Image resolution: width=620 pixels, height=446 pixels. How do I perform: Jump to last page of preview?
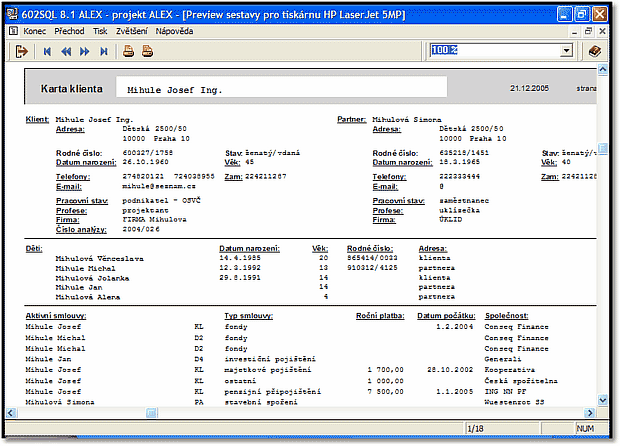[x=103, y=51]
